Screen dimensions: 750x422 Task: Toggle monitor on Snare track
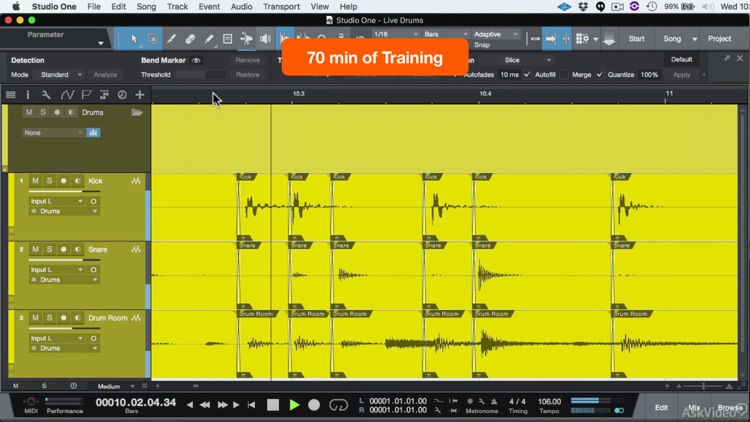coord(77,249)
